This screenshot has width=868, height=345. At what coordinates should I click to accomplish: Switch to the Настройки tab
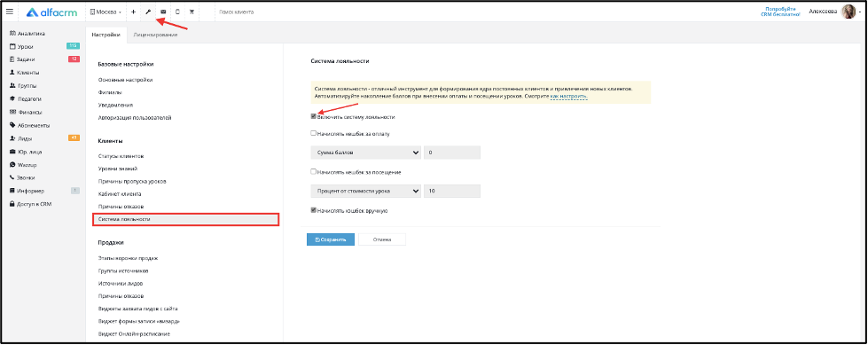106,35
